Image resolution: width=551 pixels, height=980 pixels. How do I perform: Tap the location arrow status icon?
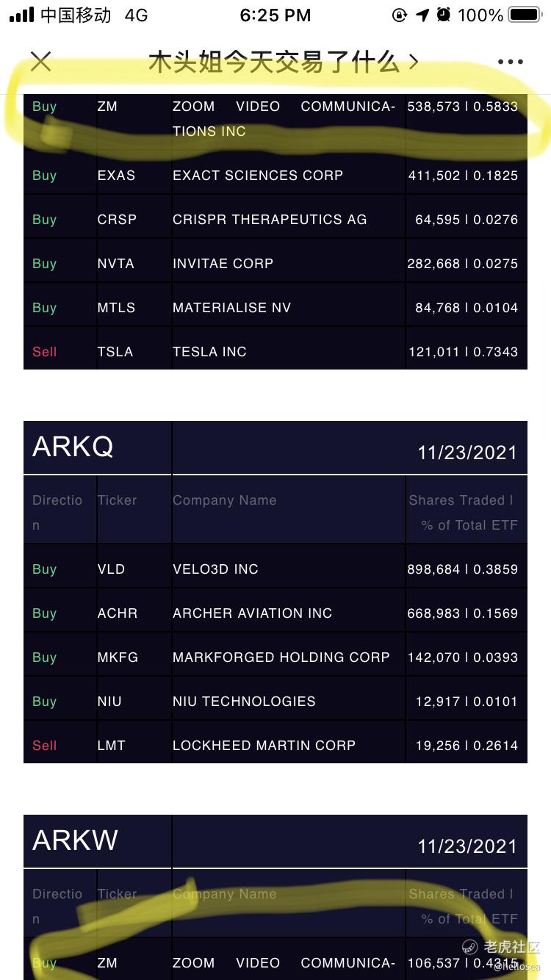(422, 15)
